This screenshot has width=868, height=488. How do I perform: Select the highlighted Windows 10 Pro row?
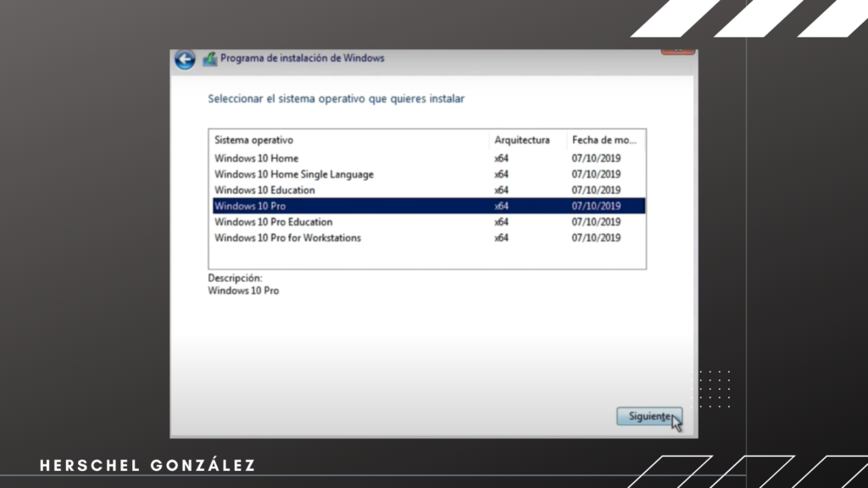pos(429,206)
